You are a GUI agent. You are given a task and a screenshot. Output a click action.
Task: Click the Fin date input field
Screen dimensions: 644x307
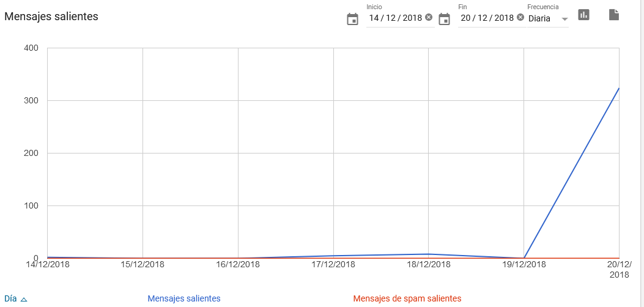coord(487,18)
